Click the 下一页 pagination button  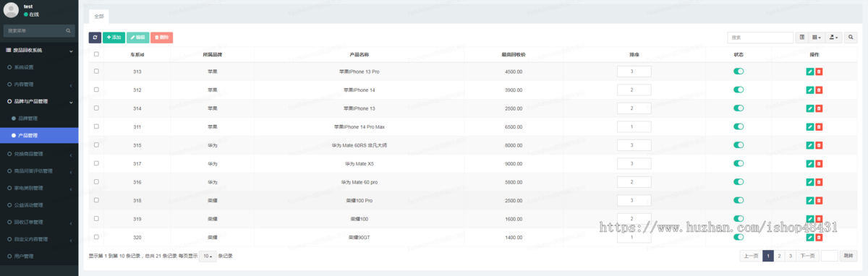pos(807,256)
